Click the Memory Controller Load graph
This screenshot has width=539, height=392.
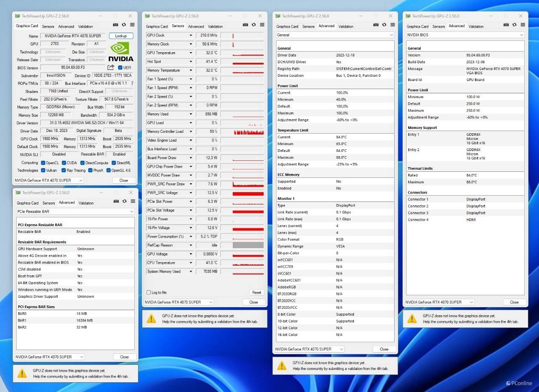248,132
